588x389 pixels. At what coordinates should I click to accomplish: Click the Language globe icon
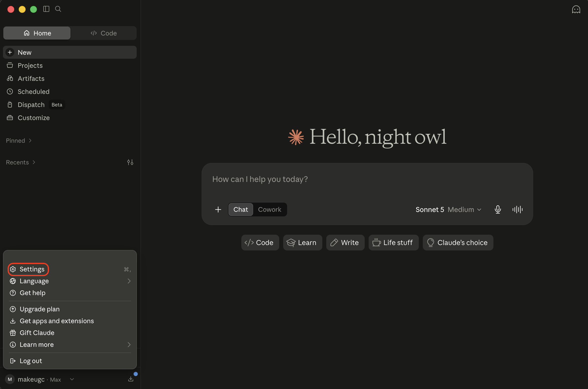13,281
